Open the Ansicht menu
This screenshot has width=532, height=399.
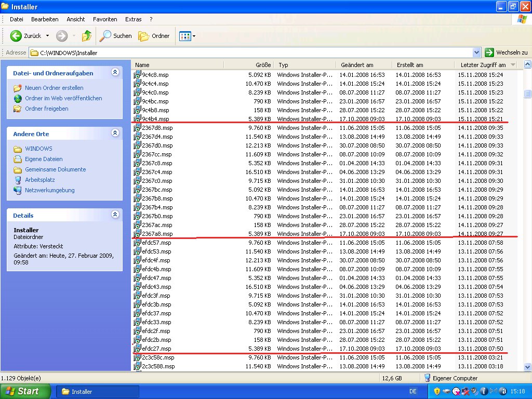click(x=76, y=19)
